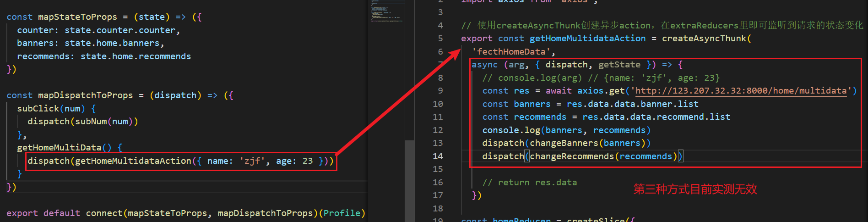The width and height of the screenshot is (868, 222).
Task: Click 'changeBanners' in dispatch on line 13
Action: pyautogui.click(x=564, y=143)
